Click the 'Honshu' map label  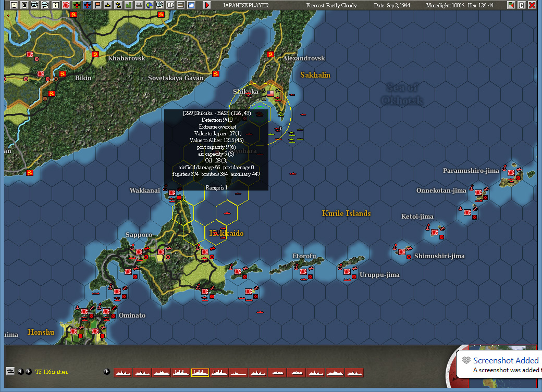click(x=41, y=332)
